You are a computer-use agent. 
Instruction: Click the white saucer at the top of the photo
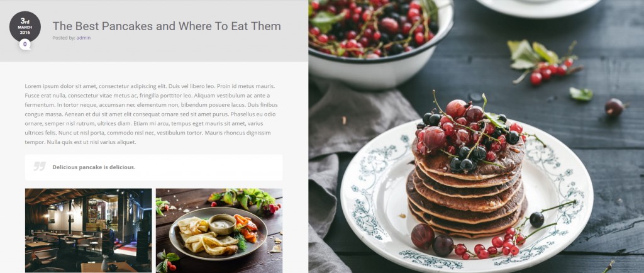[538, 8]
